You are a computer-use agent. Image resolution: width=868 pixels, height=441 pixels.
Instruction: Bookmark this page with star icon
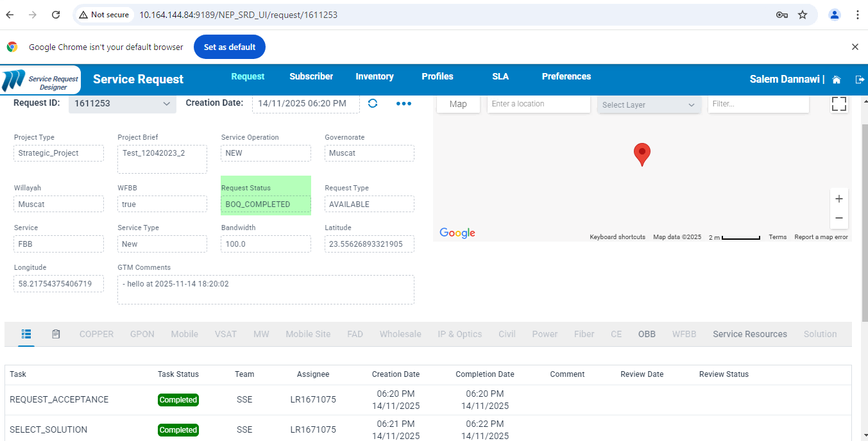pos(803,15)
